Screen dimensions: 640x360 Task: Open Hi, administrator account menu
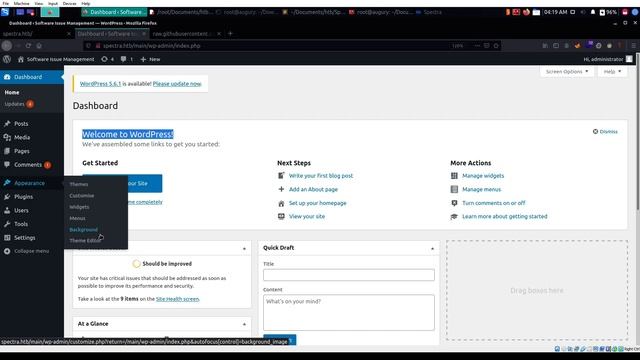[x=608, y=59]
